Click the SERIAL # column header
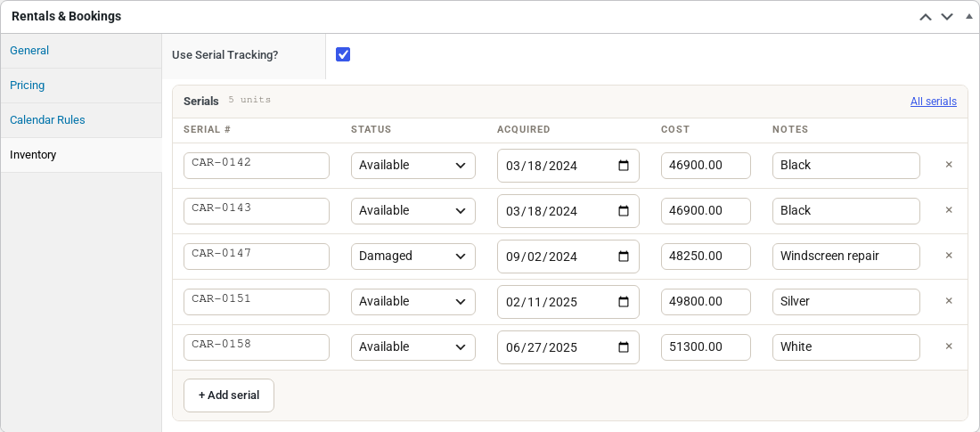Viewport: 980px width, 432px height. click(207, 129)
